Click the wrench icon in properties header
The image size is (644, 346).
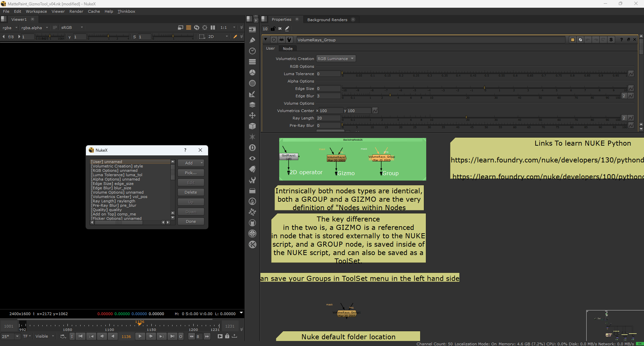click(x=289, y=40)
